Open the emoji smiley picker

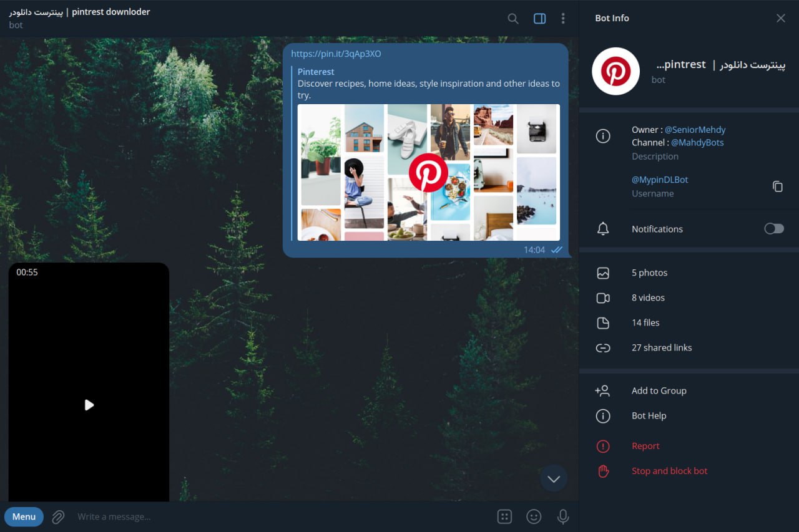[x=534, y=516]
